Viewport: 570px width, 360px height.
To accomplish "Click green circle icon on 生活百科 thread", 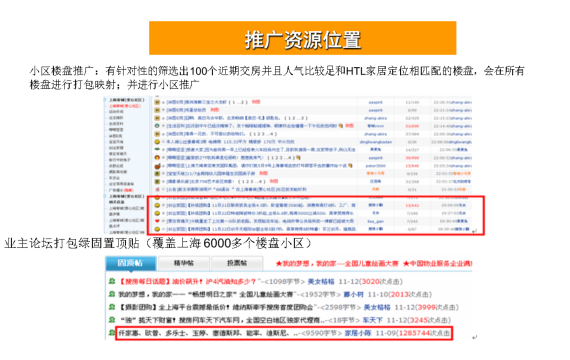I will click(157, 125).
